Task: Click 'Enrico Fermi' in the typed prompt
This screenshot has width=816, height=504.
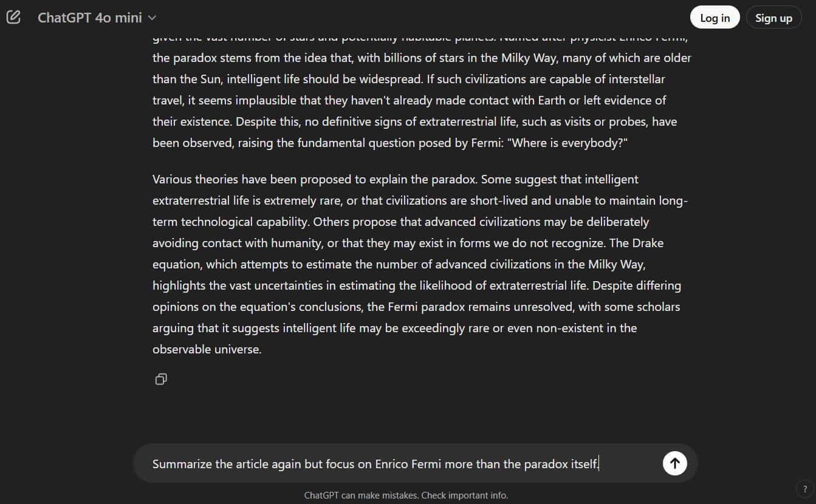Action: (408, 464)
